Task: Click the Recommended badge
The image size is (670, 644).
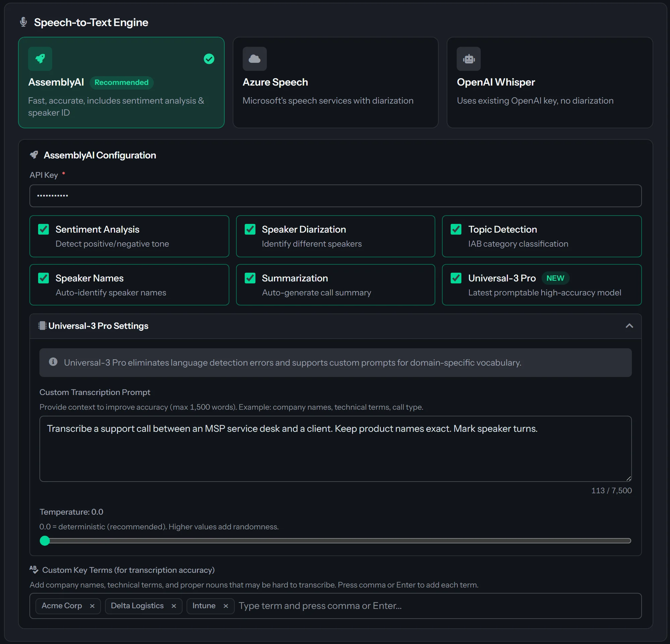Action: (121, 82)
